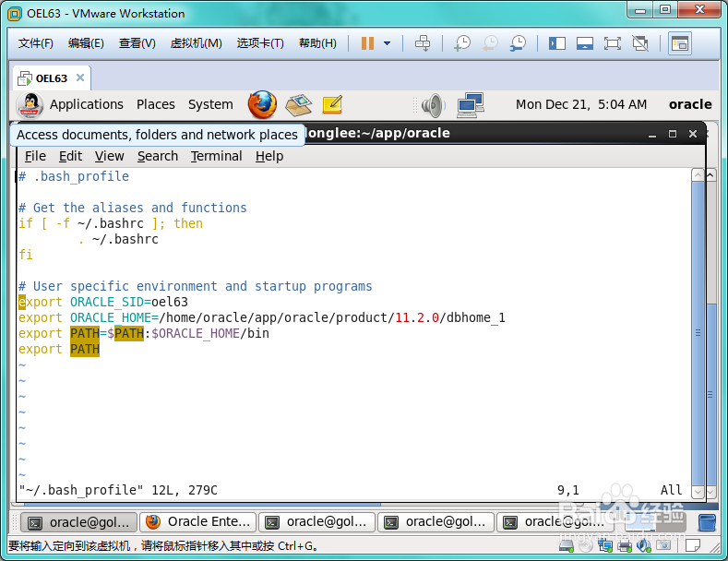The height and width of the screenshot is (561, 728).
Task: Open the package manager icon in the panel
Action: (298, 105)
